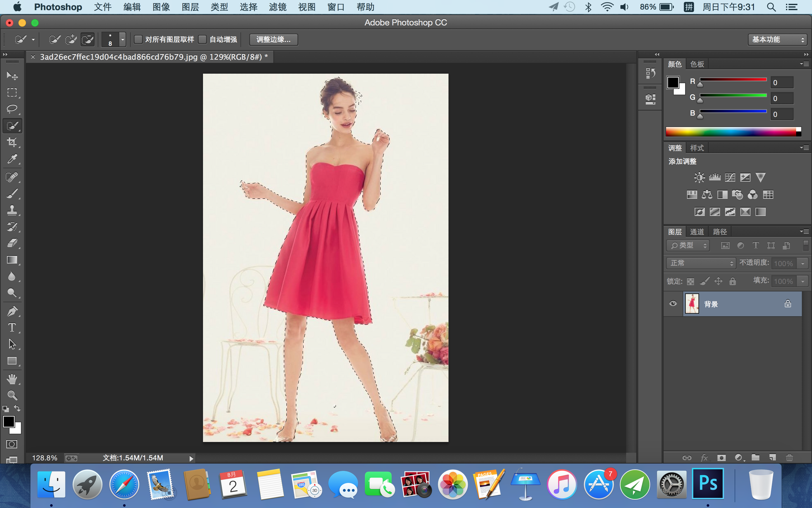The width and height of the screenshot is (812, 508).
Task: Toggle lock all for layer
Action: pos(732,281)
